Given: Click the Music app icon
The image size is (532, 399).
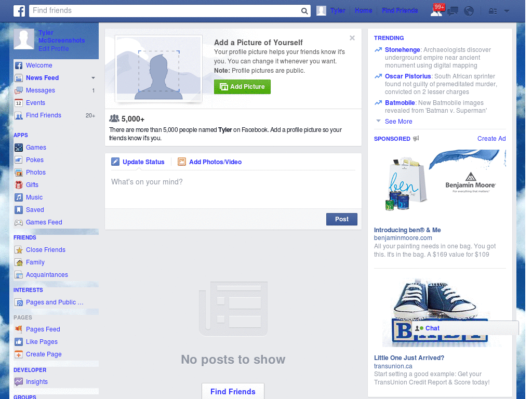Looking at the screenshot, I should (x=19, y=197).
